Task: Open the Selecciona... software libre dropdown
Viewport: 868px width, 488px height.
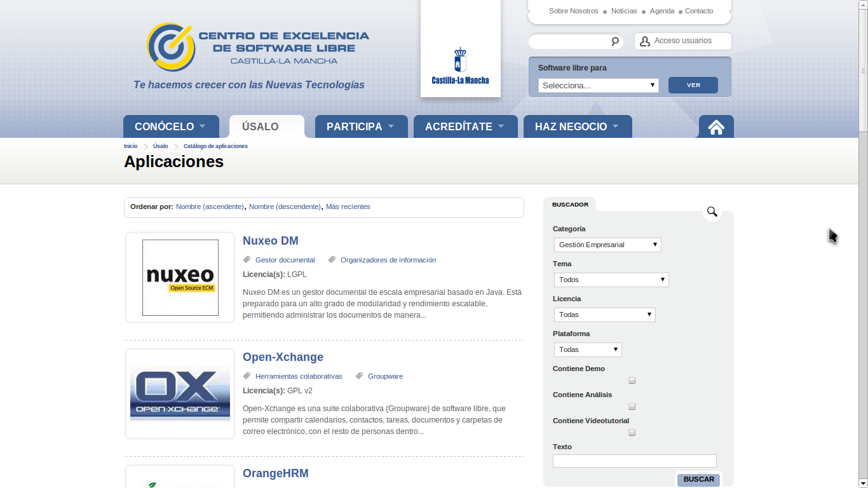Action: [x=599, y=85]
